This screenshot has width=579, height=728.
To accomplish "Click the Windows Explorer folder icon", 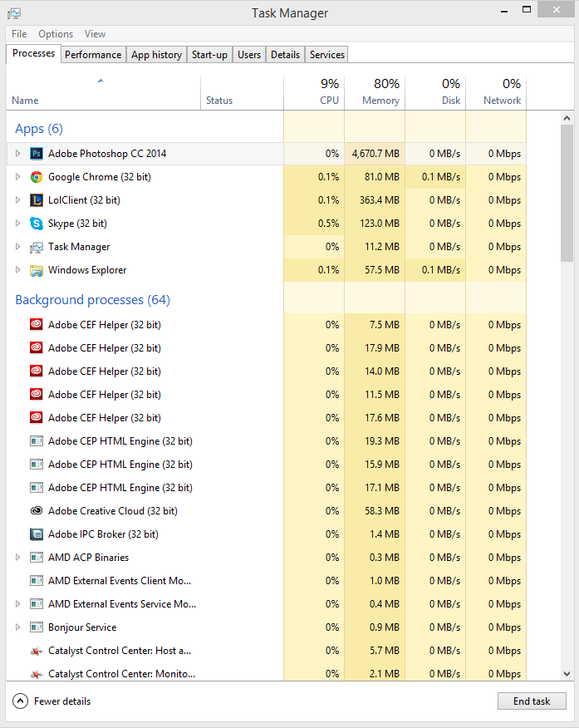I will click(37, 270).
